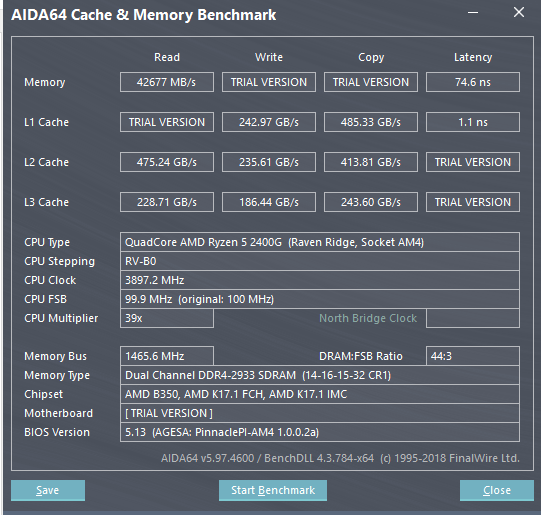This screenshot has height=515, width=541.
Task: Minimize the AIDA64 benchmark window
Action: click(473, 13)
